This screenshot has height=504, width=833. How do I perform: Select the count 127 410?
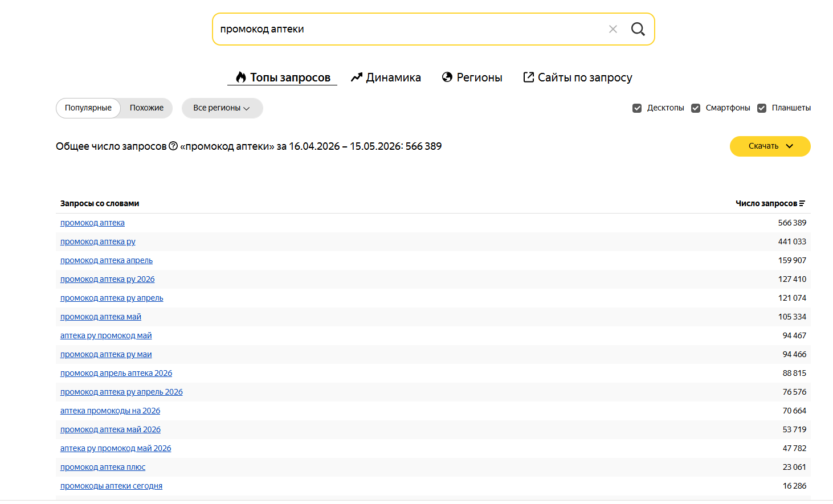(792, 279)
